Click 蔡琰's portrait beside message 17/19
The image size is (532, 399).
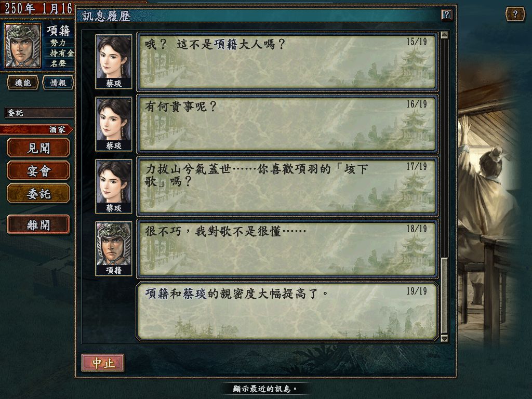tap(114, 187)
